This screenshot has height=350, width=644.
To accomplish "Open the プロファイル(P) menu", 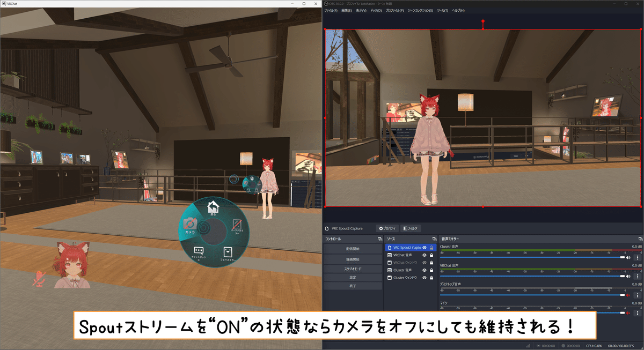I will [x=394, y=10].
